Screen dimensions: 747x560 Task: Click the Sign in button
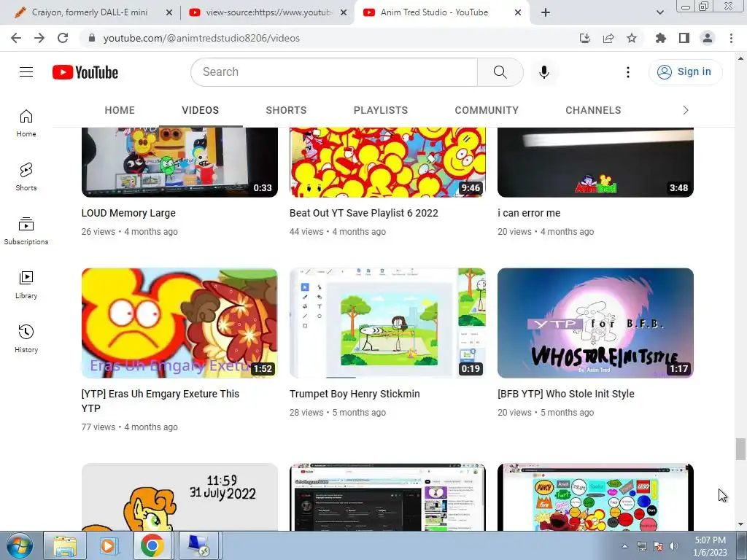click(686, 72)
